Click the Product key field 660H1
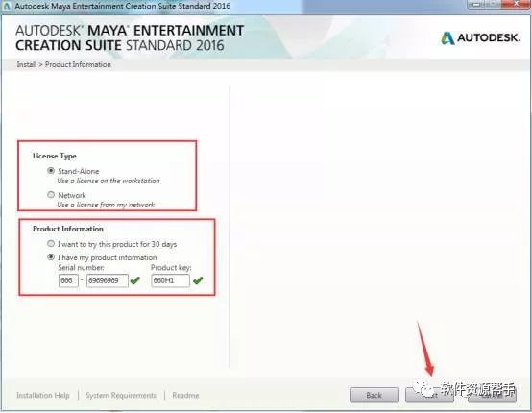532x413 pixels. click(x=170, y=280)
